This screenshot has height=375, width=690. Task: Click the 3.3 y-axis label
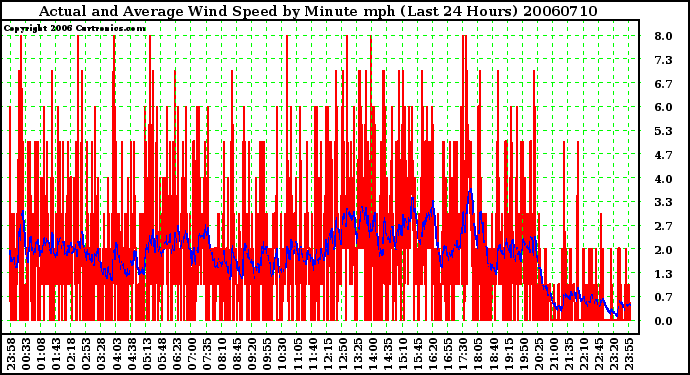pyautogui.click(x=663, y=202)
